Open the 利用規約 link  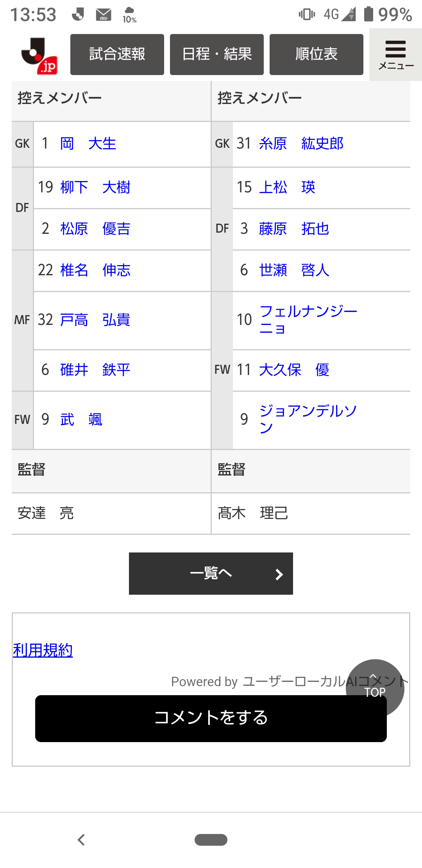[43, 650]
